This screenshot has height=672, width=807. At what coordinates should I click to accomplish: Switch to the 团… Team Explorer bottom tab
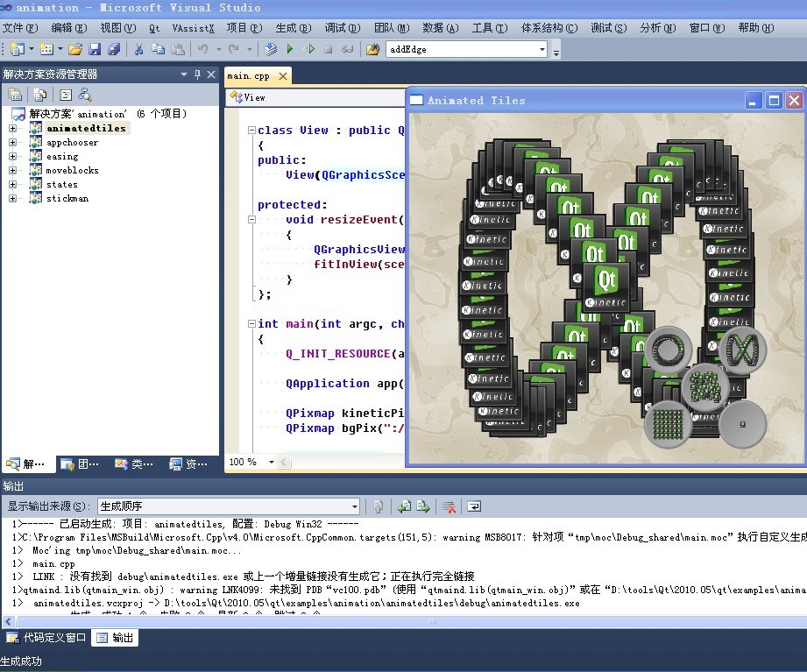80,464
